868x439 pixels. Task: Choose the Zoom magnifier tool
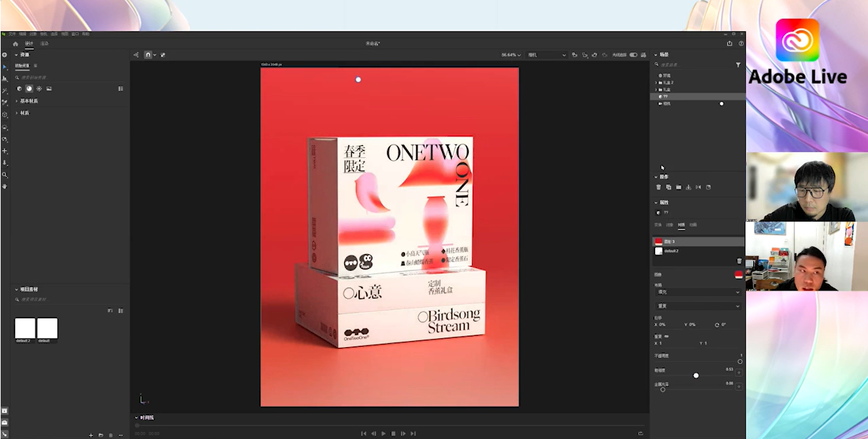pos(5,175)
